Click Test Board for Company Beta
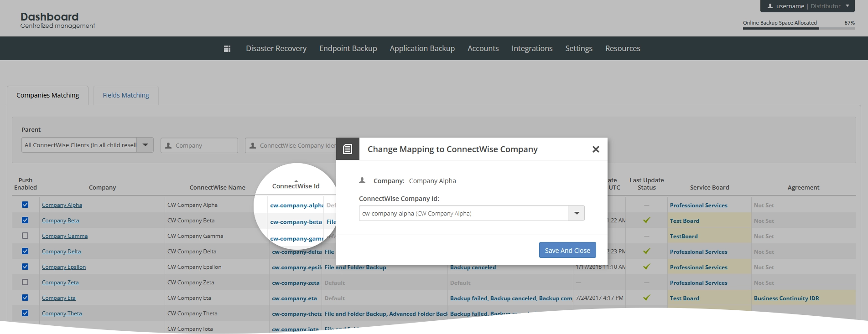868x334 pixels. 684,221
